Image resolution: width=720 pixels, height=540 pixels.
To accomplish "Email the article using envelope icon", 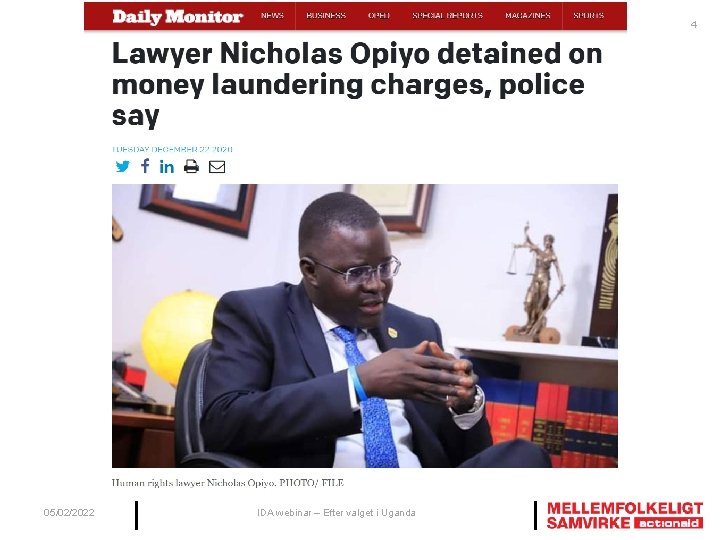I will pos(217,167).
